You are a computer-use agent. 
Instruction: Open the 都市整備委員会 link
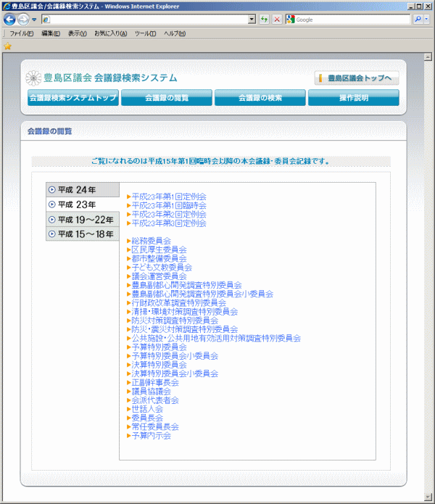[x=159, y=258]
